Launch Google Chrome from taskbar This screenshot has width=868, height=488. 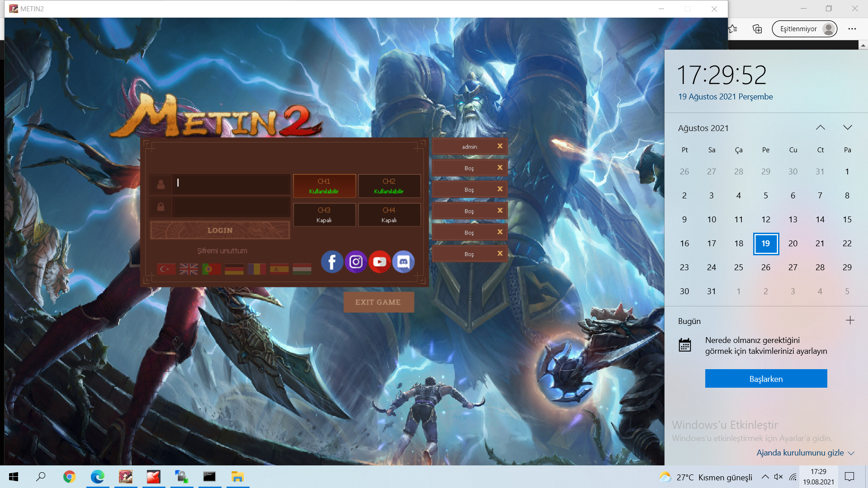point(69,477)
